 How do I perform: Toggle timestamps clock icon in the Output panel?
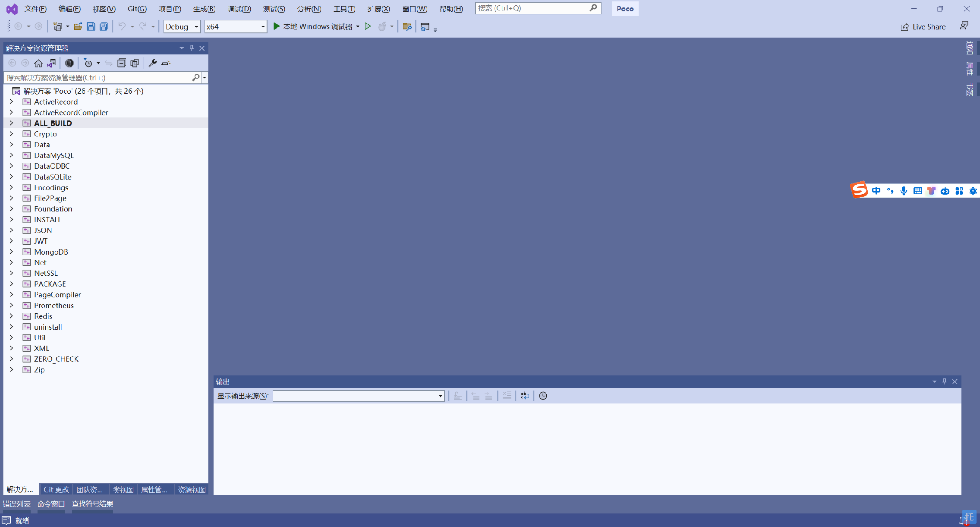(543, 396)
